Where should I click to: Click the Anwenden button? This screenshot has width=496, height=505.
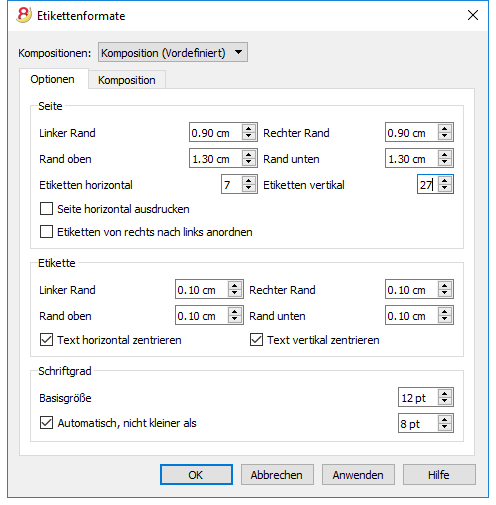358,475
